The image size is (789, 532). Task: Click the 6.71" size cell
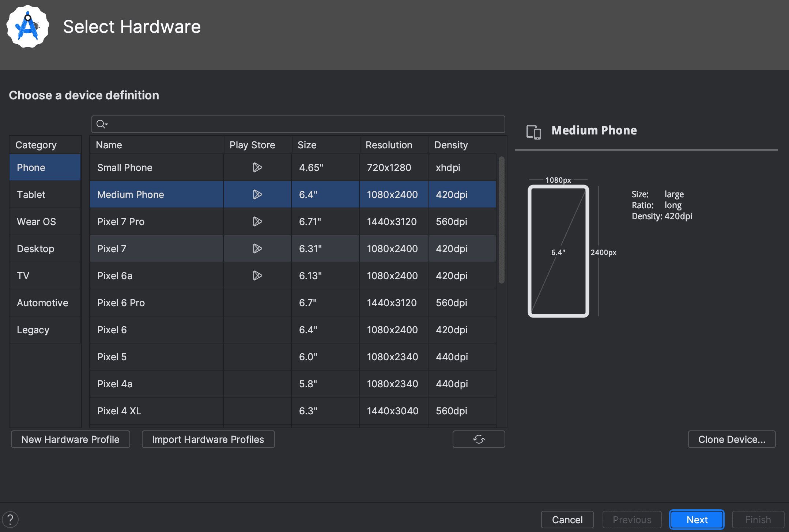coord(325,221)
